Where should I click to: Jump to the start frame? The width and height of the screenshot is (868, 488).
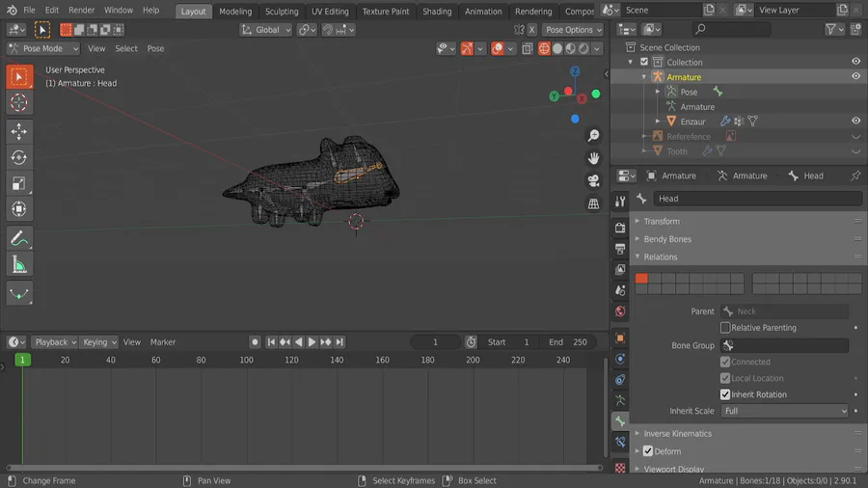(x=271, y=342)
